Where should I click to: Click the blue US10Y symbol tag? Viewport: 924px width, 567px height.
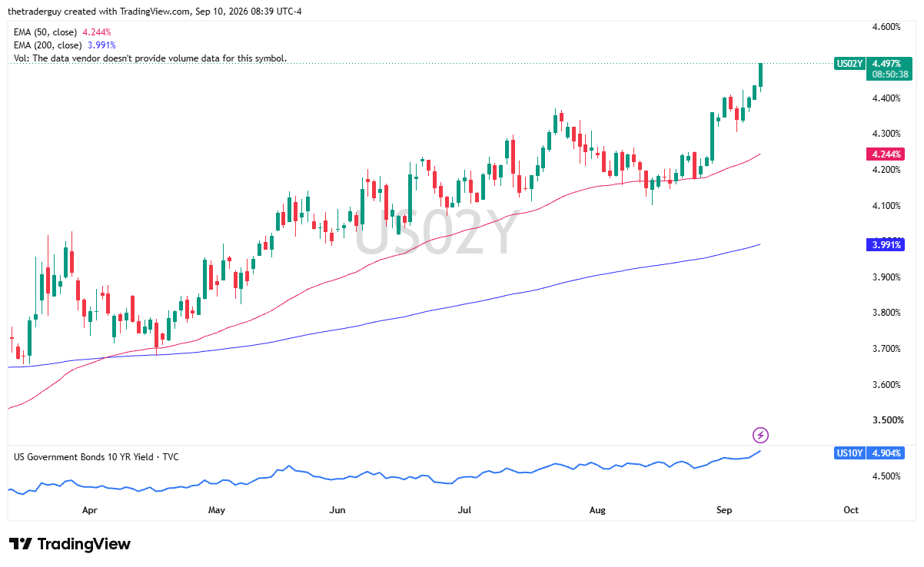pos(849,453)
